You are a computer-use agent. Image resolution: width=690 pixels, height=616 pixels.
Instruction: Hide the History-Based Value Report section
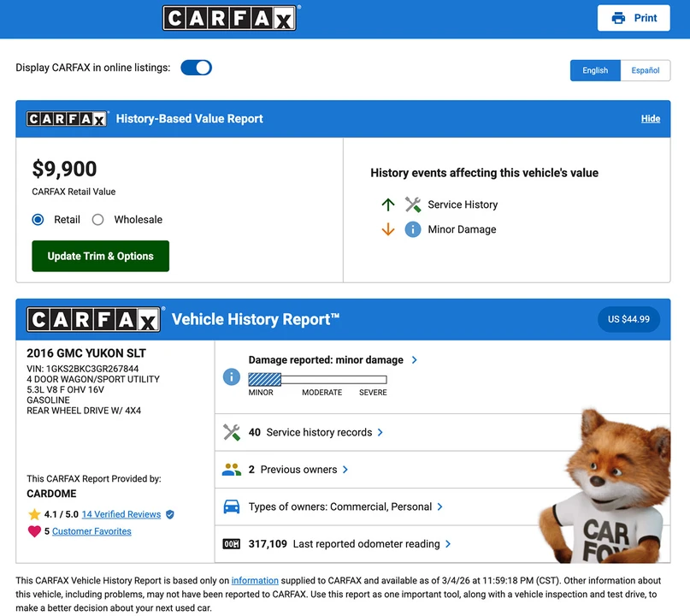click(x=651, y=119)
